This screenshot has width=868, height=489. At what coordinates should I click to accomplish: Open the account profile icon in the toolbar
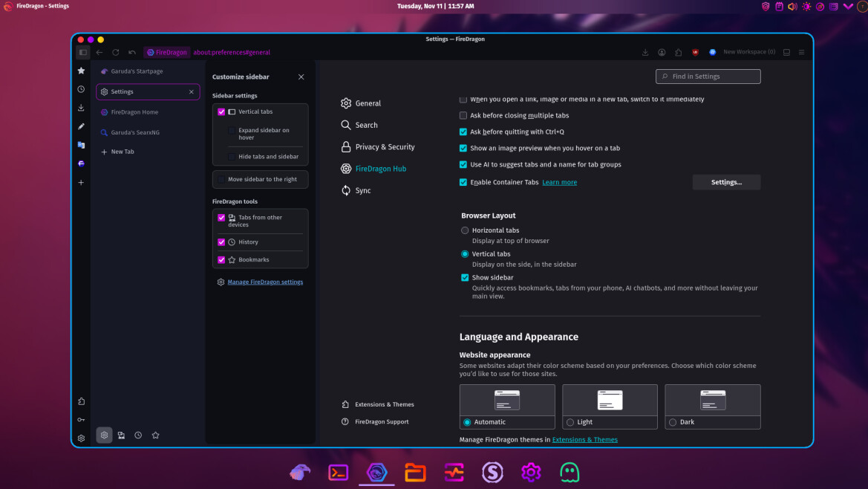[x=662, y=53]
